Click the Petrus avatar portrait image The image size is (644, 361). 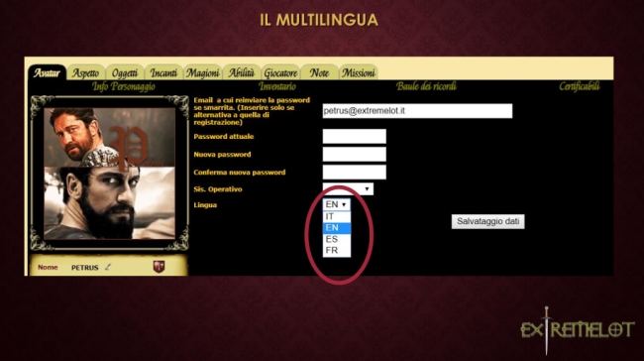click(x=109, y=174)
